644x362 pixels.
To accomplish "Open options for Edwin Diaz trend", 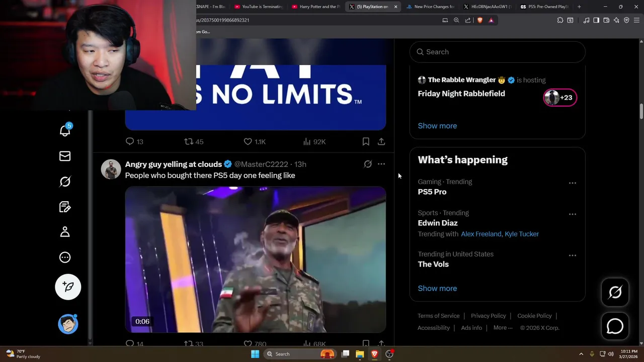I will tap(573, 214).
